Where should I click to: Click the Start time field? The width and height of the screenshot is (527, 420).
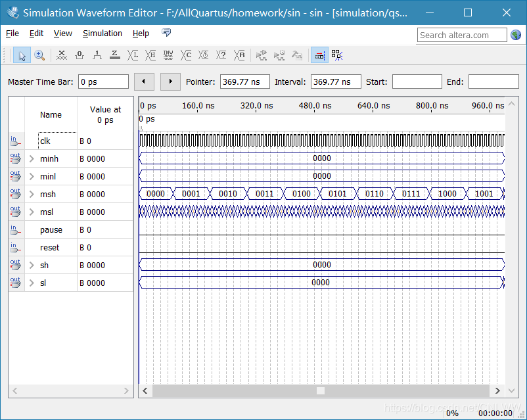[x=417, y=82]
